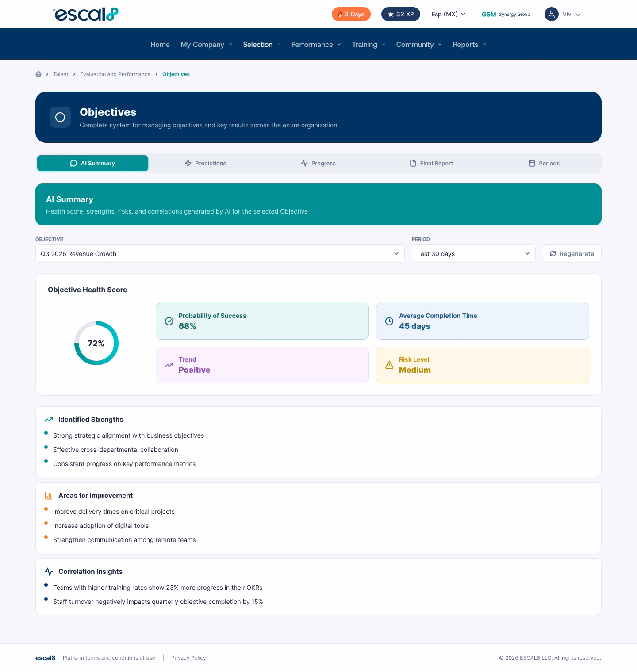Open the Objective dropdown showing Q3 2026 Revenue Growth

[x=220, y=254]
